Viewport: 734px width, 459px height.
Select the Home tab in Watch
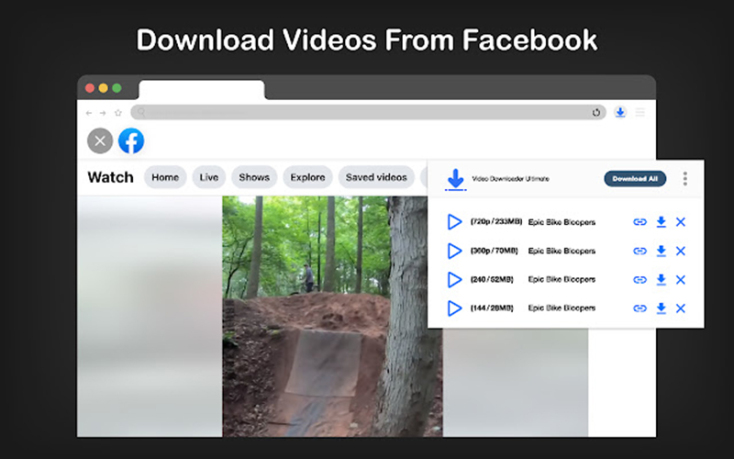point(165,177)
